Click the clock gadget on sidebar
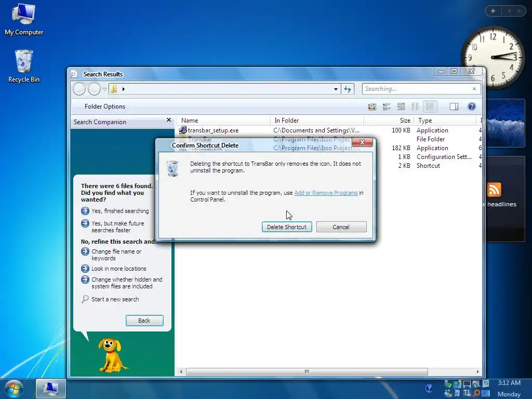 [x=493, y=58]
